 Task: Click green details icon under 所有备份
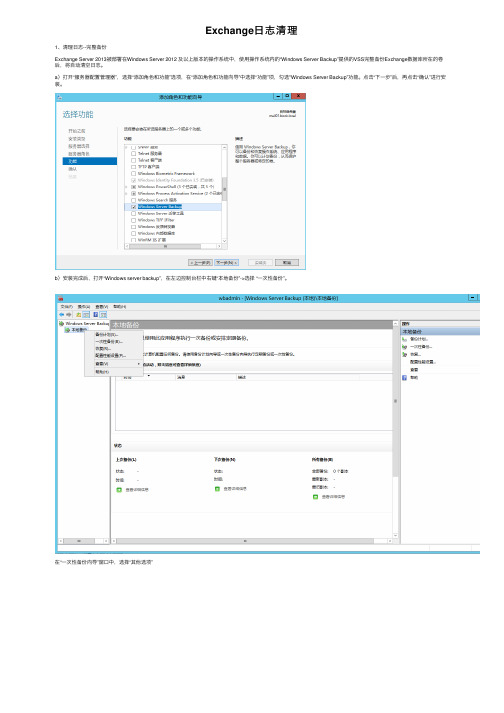point(315,497)
